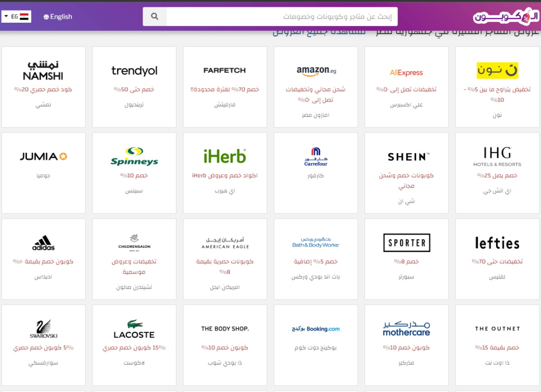Click the Adidas discount coupon text
This screenshot has height=392, width=541.
(43, 262)
